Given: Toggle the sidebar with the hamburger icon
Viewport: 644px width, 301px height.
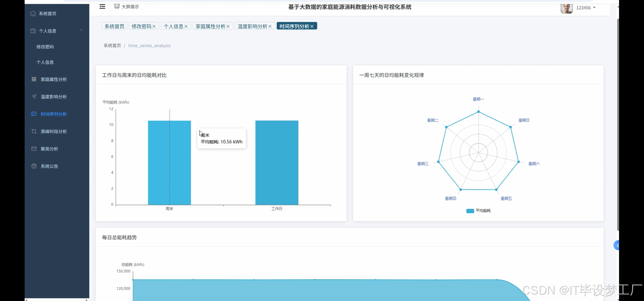Looking at the screenshot, I should coord(103,7).
